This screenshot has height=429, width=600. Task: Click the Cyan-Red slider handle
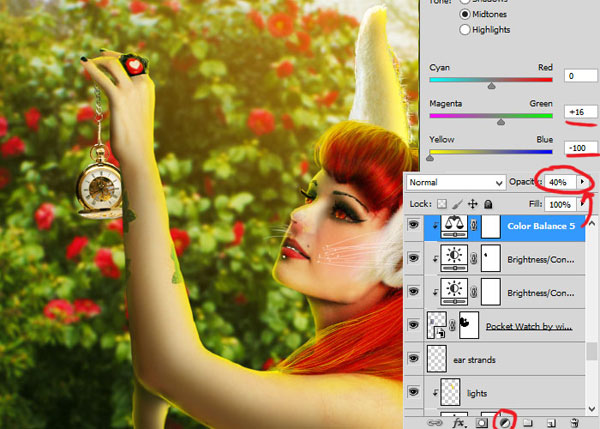click(492, 86)
